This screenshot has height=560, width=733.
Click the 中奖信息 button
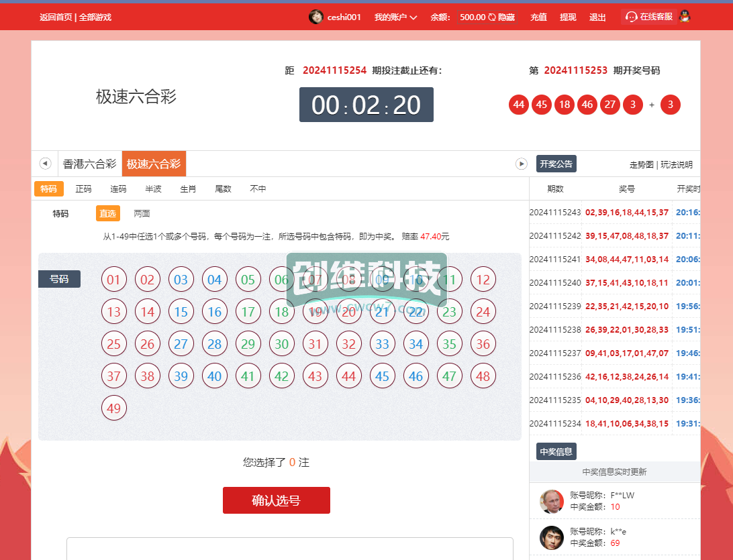pos(556,451)
